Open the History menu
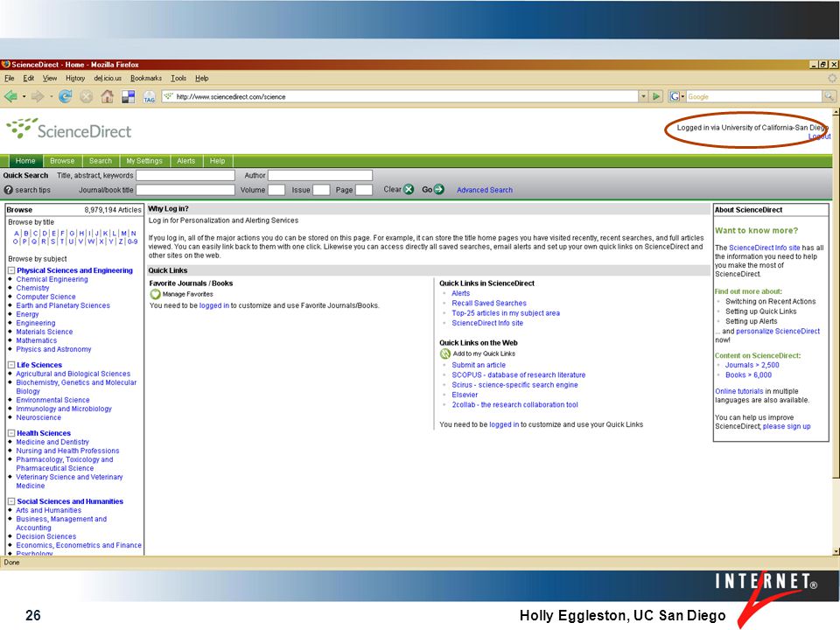The height and width of the screenshot is (630, 840). tap(75, 78)
